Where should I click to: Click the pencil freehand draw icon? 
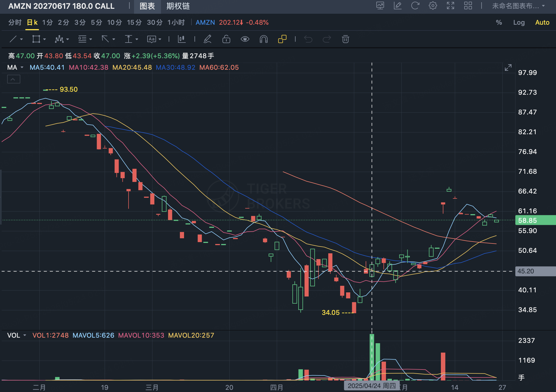(207, 39)
